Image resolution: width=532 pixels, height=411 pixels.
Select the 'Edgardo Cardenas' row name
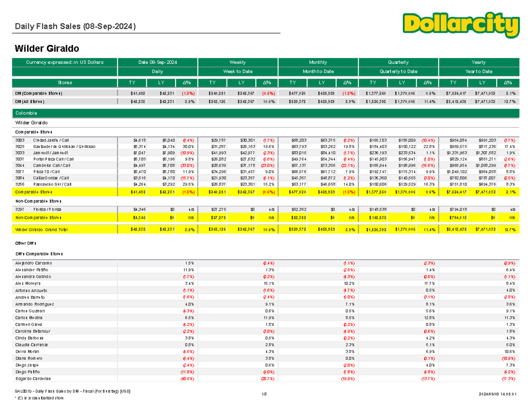[x=33, y=378]
